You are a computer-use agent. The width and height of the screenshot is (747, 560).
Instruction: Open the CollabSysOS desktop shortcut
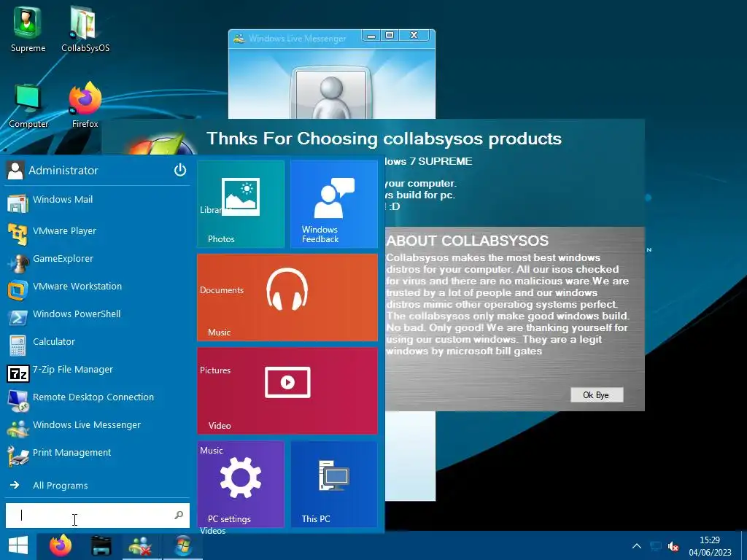click(85, 29)
